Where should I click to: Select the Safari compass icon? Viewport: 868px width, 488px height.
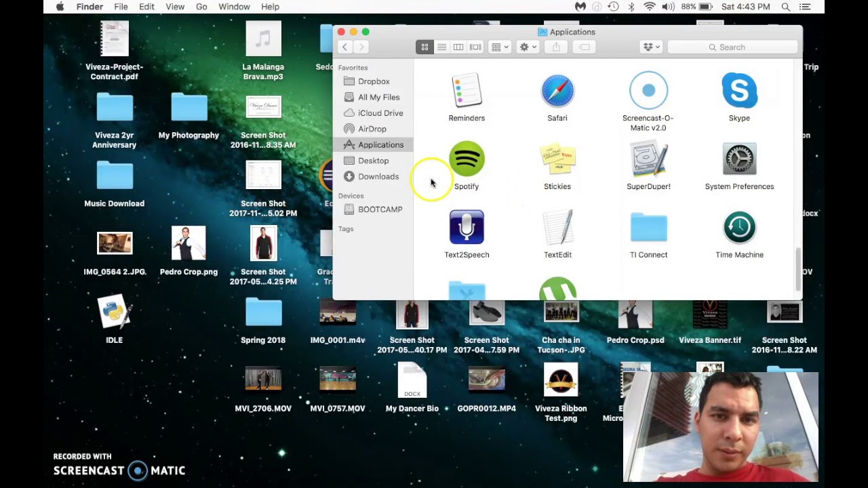pyautogui.click(x=557, y=91)
